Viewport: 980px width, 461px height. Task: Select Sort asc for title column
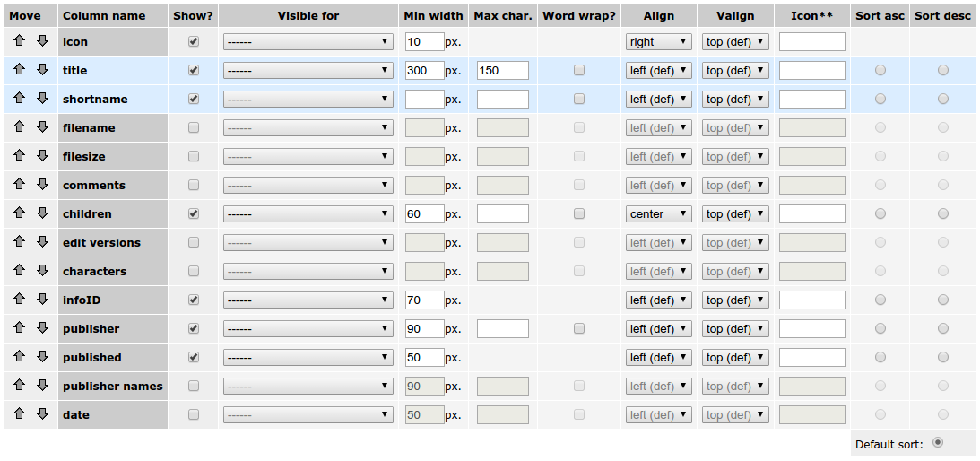[x=880, y=71]
